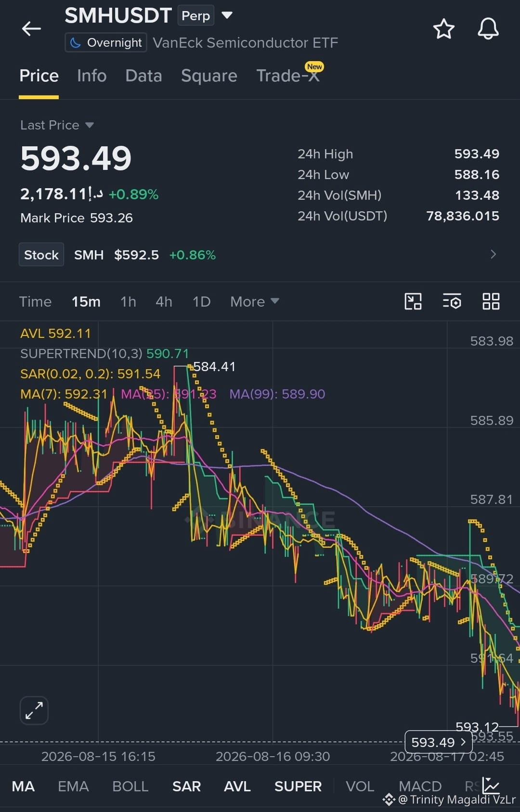
Task: Select the 4h chart interval
Action: (164, 301)
